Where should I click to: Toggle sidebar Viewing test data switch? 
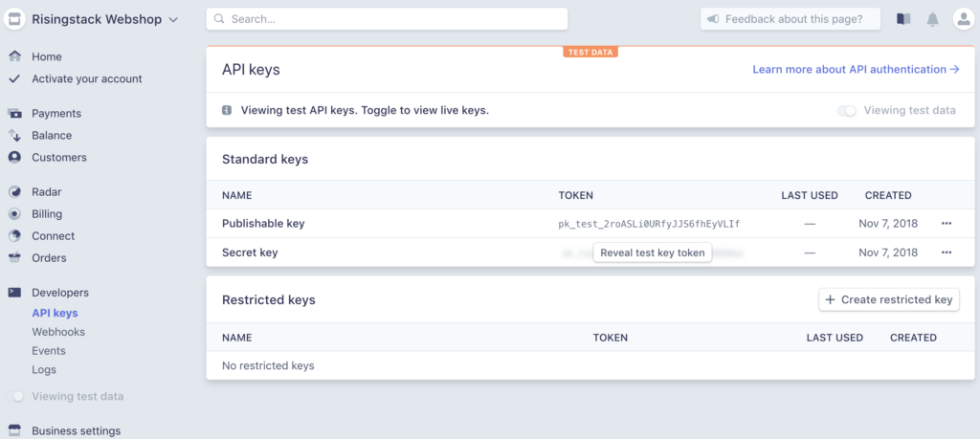point(15,397)
